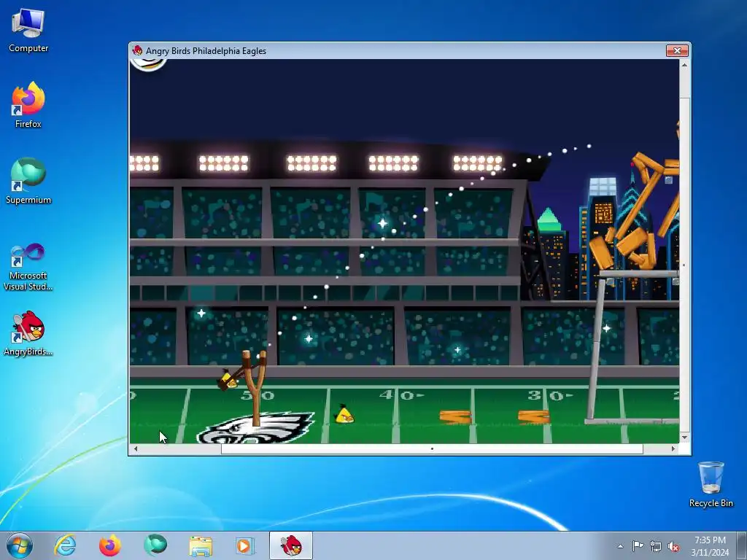Click the horizontal scrollbar thumb

tap(432, 448)
